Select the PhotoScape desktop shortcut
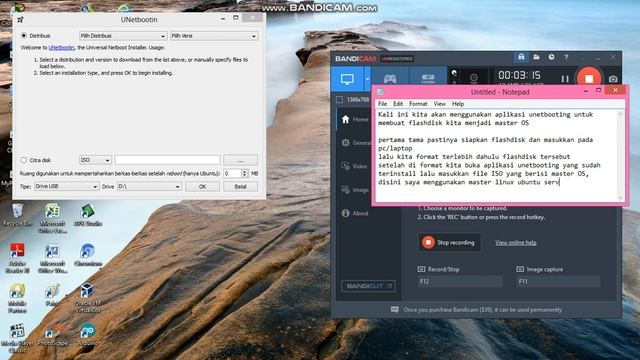The image size is (640, 360). (x=52, y=335)
